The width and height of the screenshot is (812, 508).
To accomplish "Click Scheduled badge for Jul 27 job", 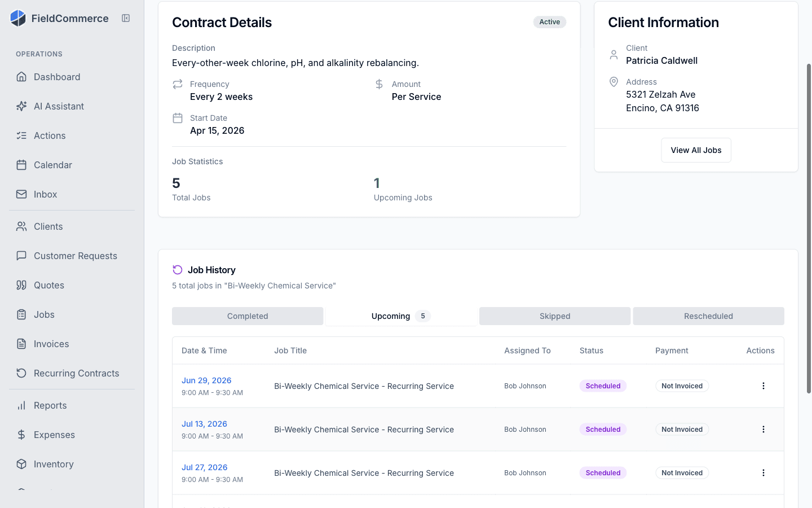I will pyautogui.click(x=603, y=473).
